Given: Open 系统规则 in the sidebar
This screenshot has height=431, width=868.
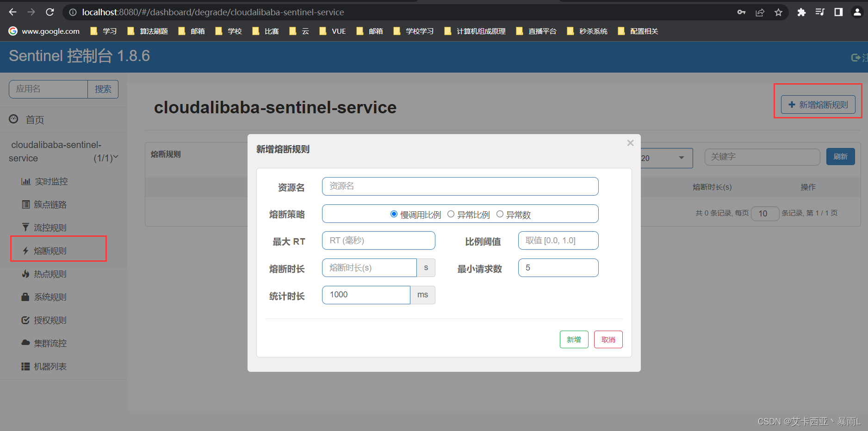Looking at the screenshot, I should pyautogui.click(x=44, y=297).
